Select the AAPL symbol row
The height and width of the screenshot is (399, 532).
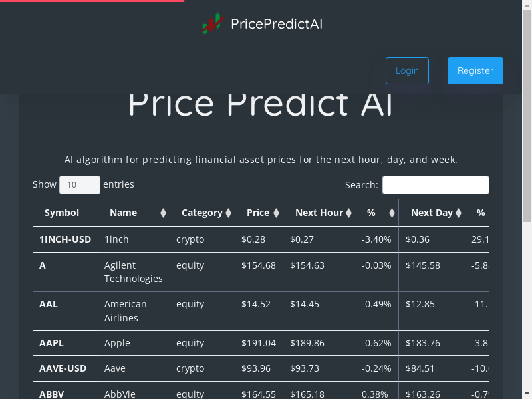[52, 343]
